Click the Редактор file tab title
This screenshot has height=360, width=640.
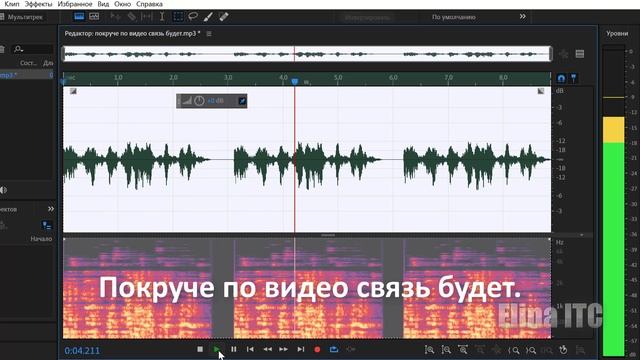click(x=133, y=33)
